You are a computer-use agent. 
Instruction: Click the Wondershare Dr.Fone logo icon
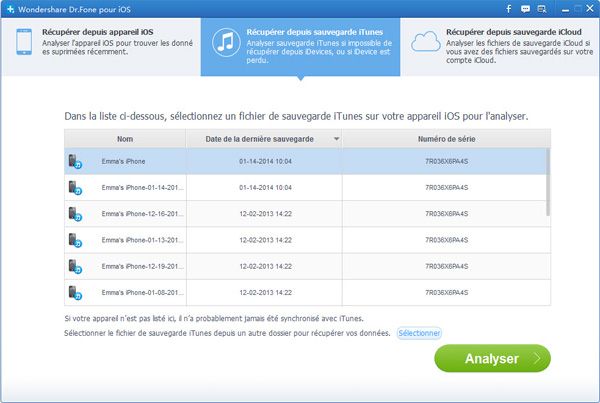10,9
